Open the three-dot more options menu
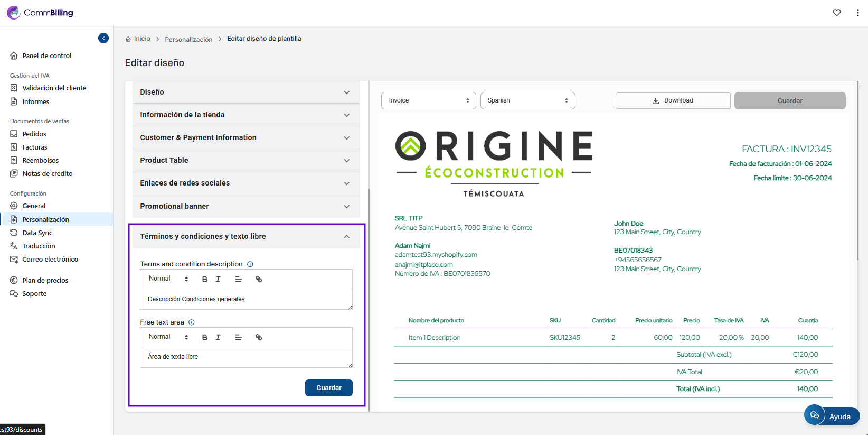Screen dimensions: 868x435 click(857, 13)
